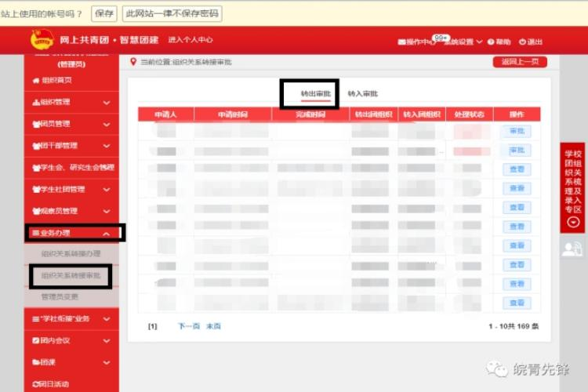Open the 系统设置 dropdown
The width and height of the screenshot is (588, 392).
(x=463, y=42)
